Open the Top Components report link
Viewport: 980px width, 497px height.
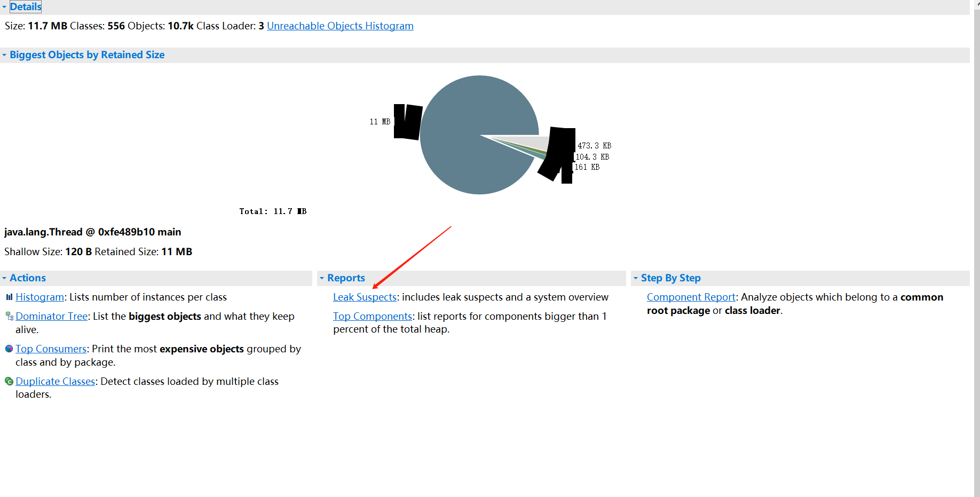pos(373,316)
